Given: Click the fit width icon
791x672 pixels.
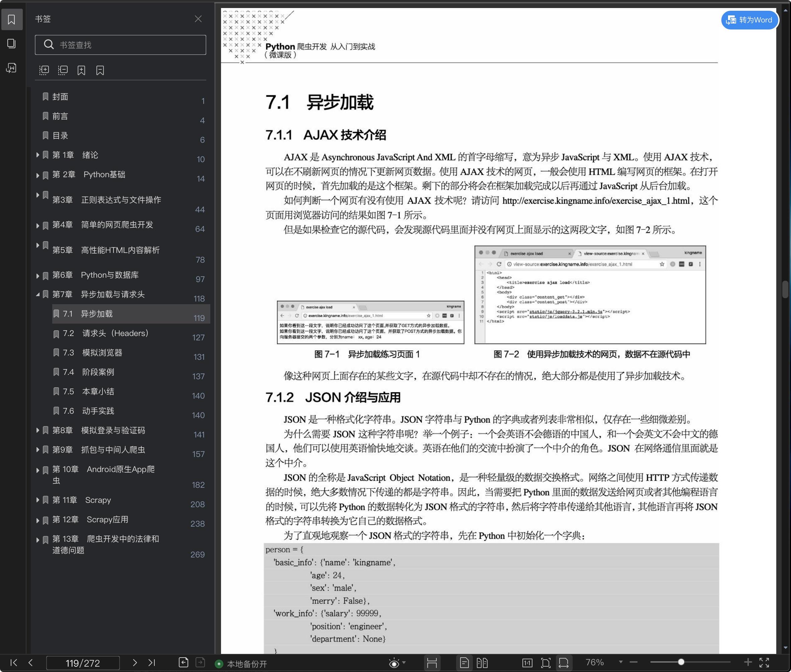Looking at the screenshot, I should [564, 663].
